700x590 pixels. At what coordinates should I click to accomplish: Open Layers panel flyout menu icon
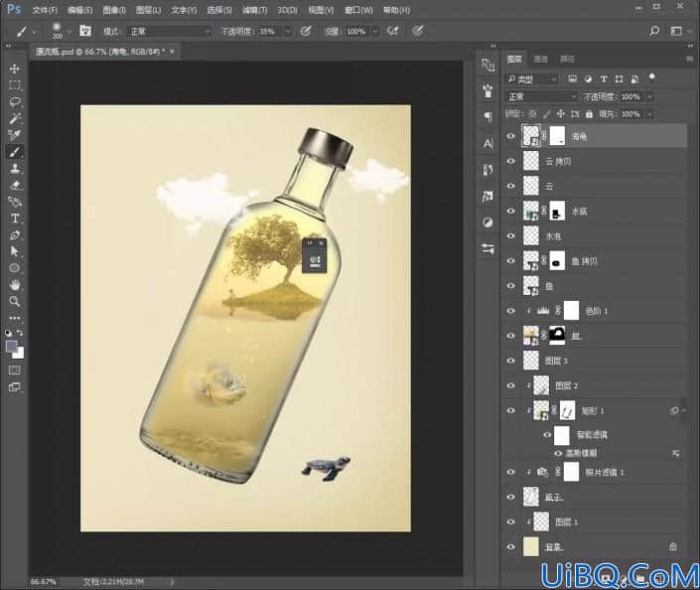[x=690, y=59]
